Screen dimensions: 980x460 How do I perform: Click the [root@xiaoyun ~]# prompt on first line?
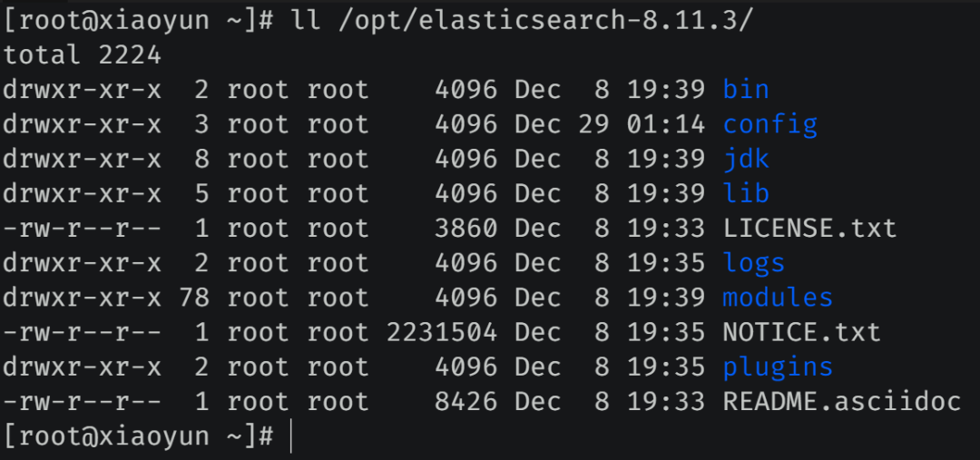point(138,21)
